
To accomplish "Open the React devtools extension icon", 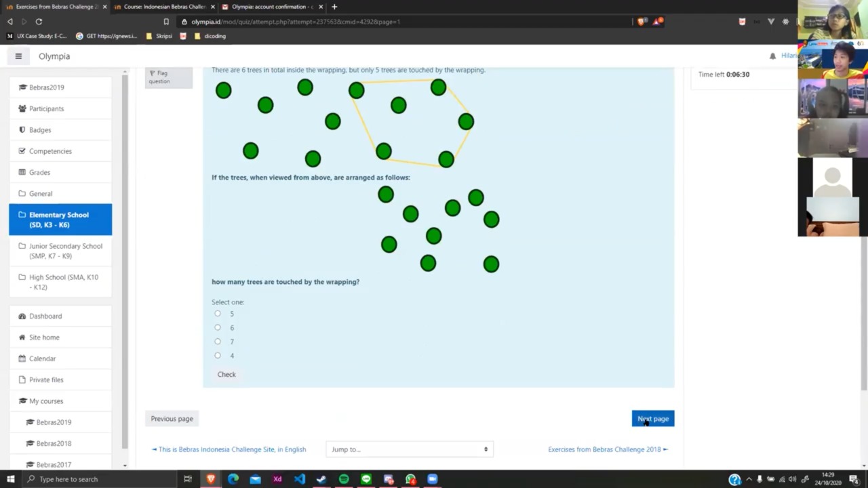I will [x=785, y=22].
